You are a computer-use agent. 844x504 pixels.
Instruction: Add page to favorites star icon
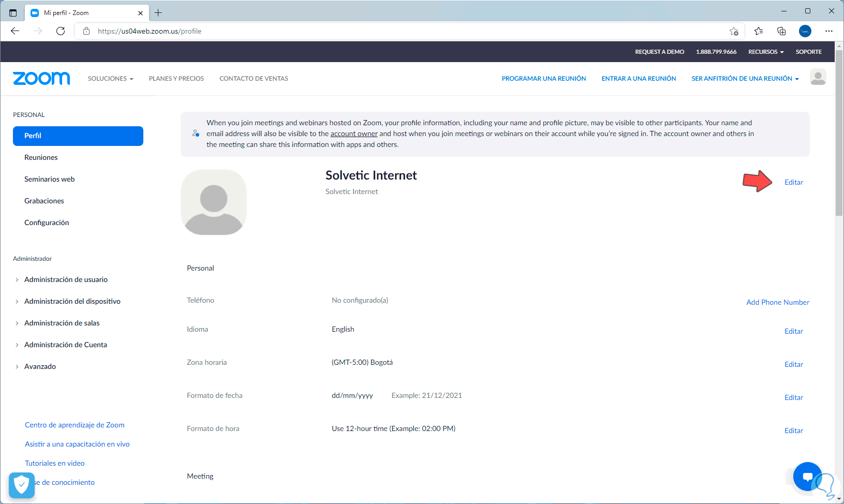point(734,31)
